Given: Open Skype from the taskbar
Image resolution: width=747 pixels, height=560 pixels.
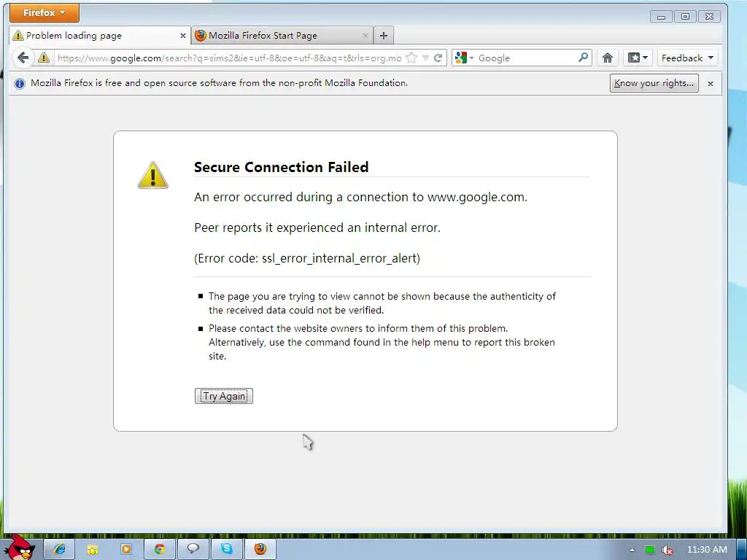Looking at the screenshot, I should (x=227, y=549).
